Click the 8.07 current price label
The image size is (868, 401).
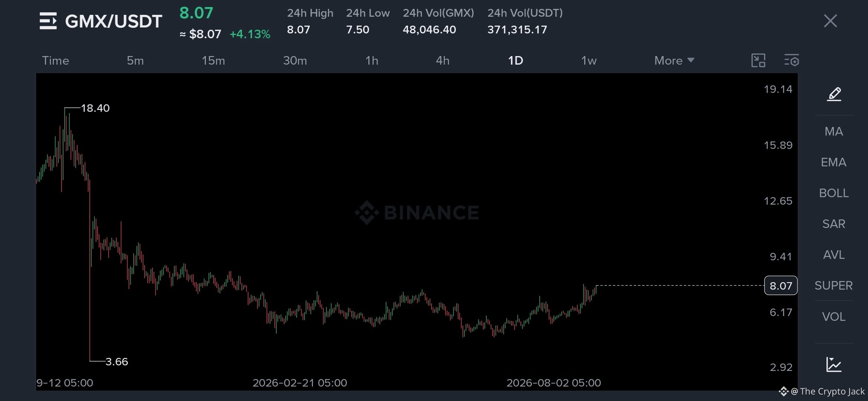[781, 286]
